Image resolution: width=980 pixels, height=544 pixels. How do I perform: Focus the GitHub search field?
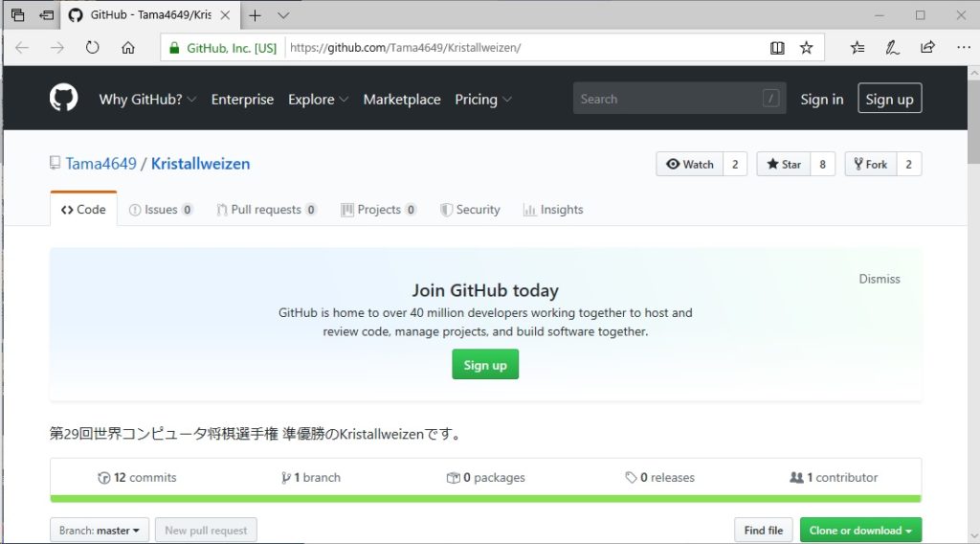(679, 99)
